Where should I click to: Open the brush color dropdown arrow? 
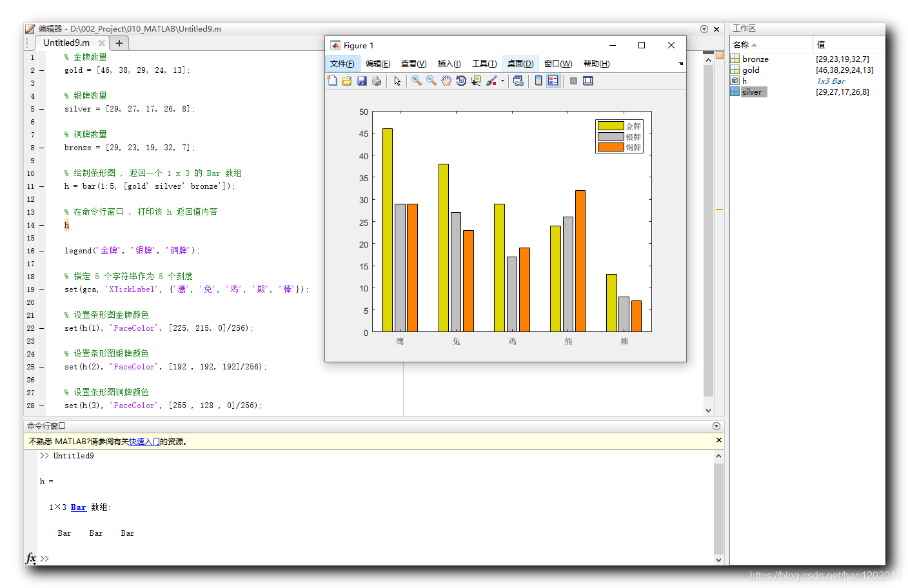pos(502,81)
